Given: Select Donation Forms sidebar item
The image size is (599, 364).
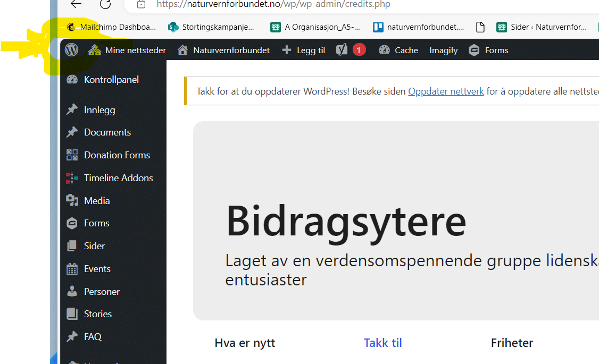Looking at the screenshot, I should click(x=117, y=155).
